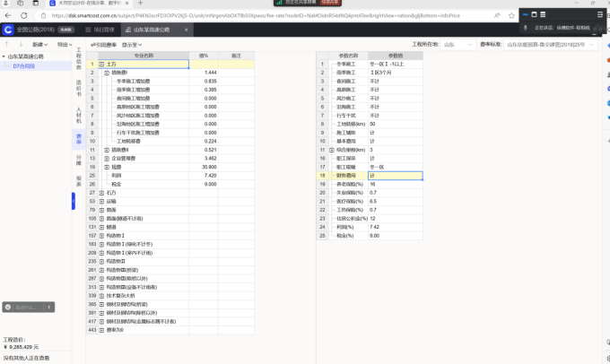Collapse the 山东某高速公路 project tree node
The height and width of the screenshot is (364, 610).
pyautogui.click(x=4, y=56)
